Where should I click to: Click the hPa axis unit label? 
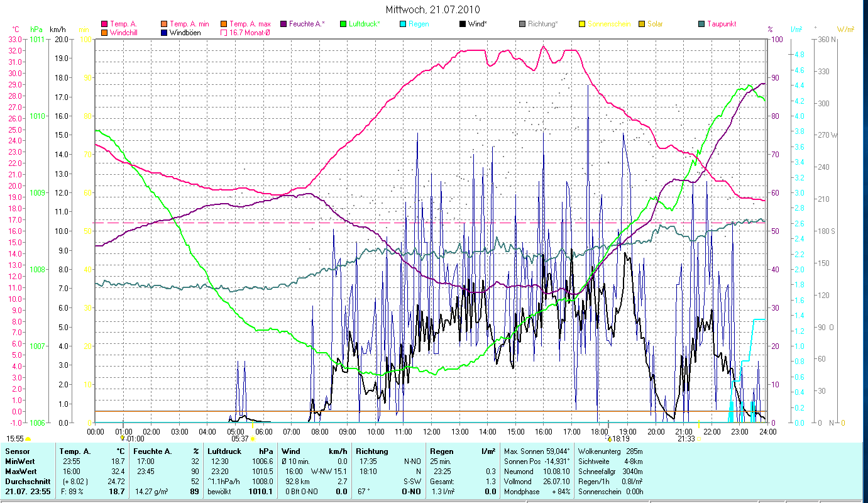(x=36, y=30)
